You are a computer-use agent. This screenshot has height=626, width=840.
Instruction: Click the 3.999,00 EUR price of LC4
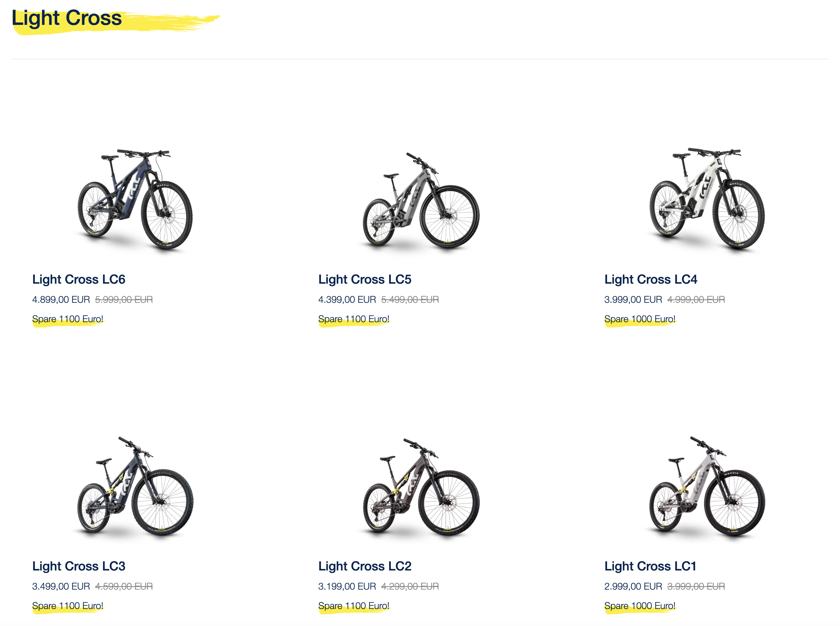633,300
